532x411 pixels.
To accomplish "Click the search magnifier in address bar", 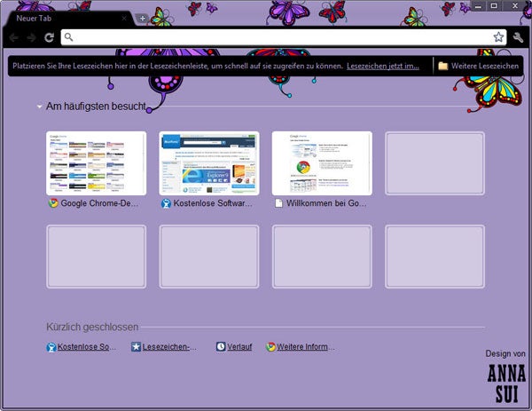I will tap(68, 37).
